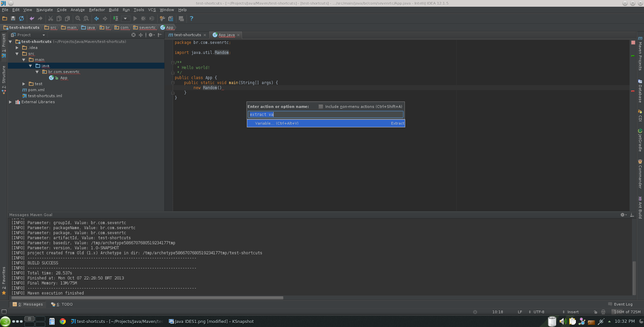This screenshot has width=644, height=327.
Task: Open Settings with the wrench icon
Action: (x=162, y=19)
